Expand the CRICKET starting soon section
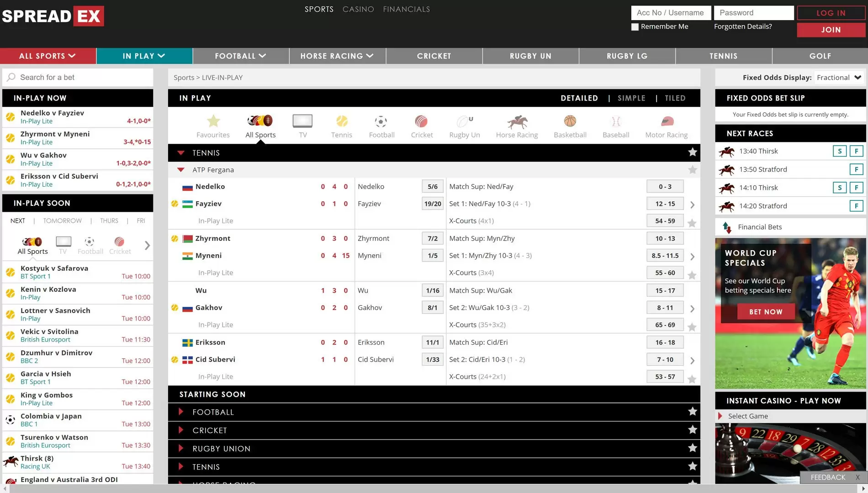The image size is (868, 493). tap(181, 430)
